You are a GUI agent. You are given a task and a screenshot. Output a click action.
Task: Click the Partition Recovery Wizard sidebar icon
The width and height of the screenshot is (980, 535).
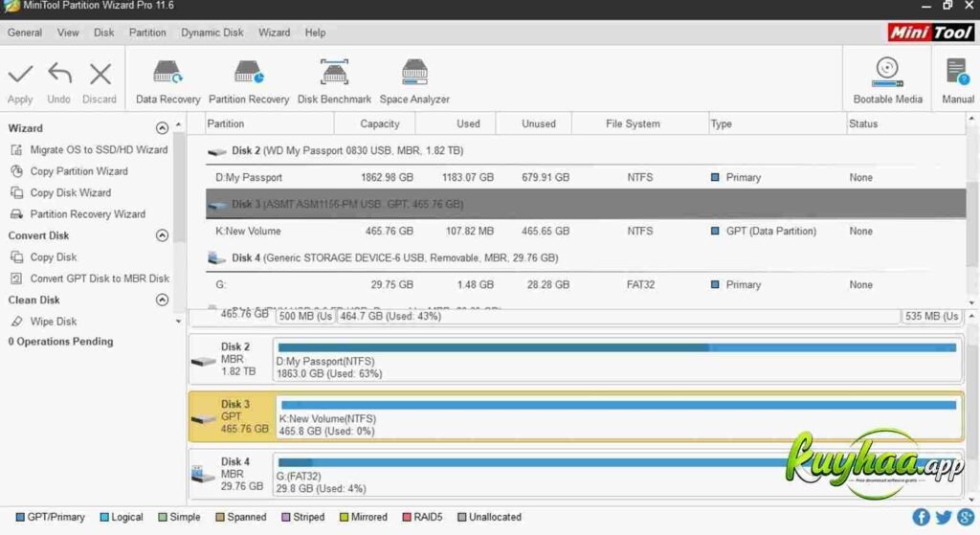17,213
